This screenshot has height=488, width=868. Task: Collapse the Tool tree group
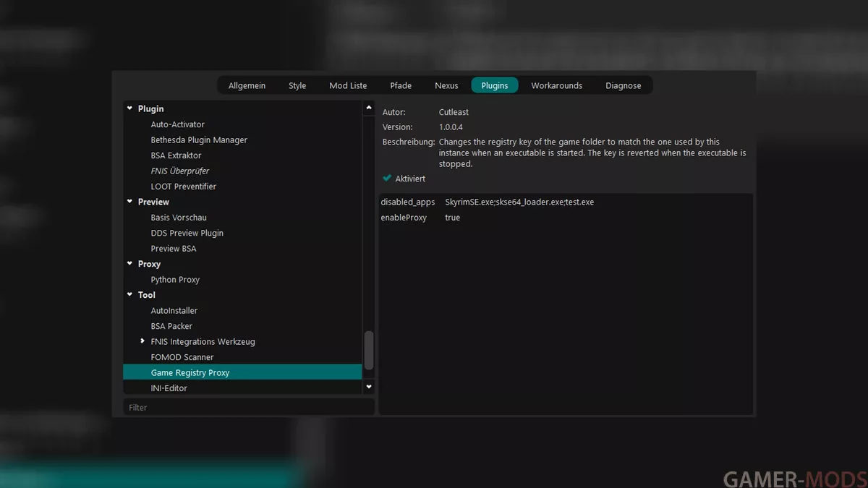pyautogui.click(x=130, y=295)
